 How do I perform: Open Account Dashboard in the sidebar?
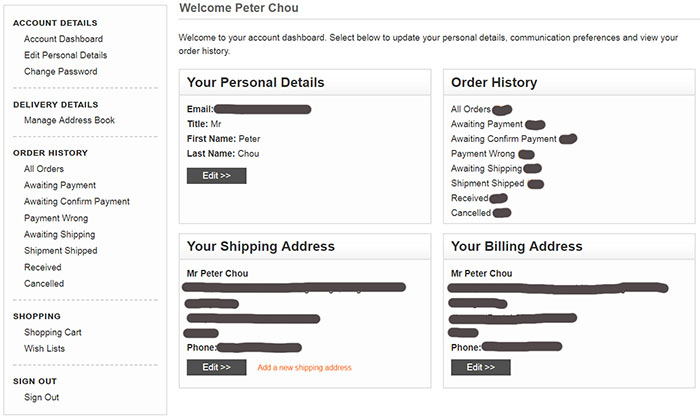tap(63, 39)
